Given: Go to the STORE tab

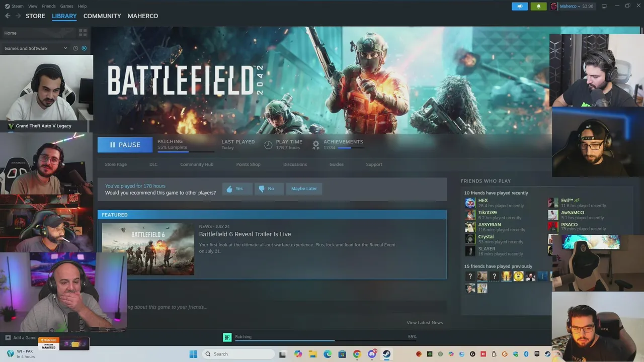Looking at the screenshot, I should pos(35,16).
